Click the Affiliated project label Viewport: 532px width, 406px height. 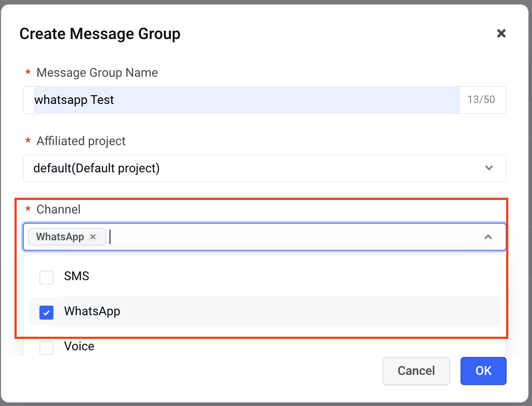(81, 141)
